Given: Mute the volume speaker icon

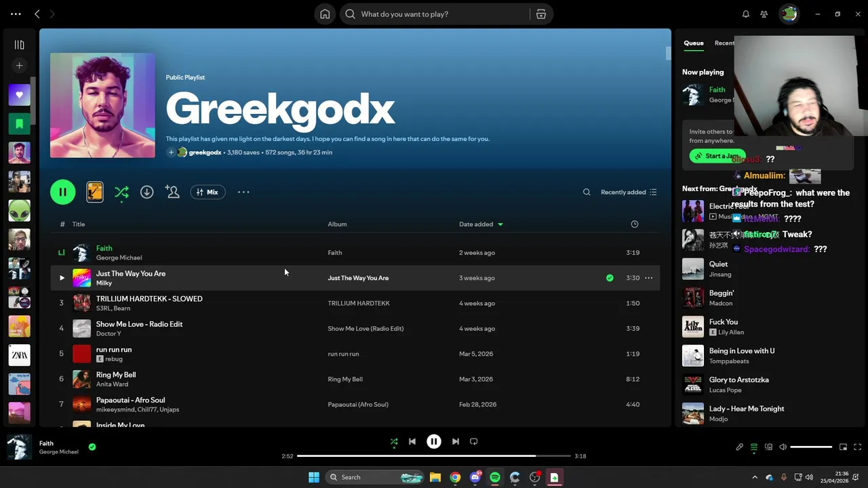Looking at the screenshot, I should point(783,447).
